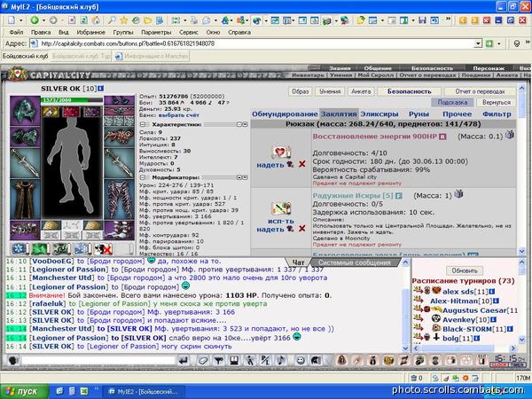Switch to the Эликсиры inventory tab
The image size is (532, 399).
pos(379,114)
